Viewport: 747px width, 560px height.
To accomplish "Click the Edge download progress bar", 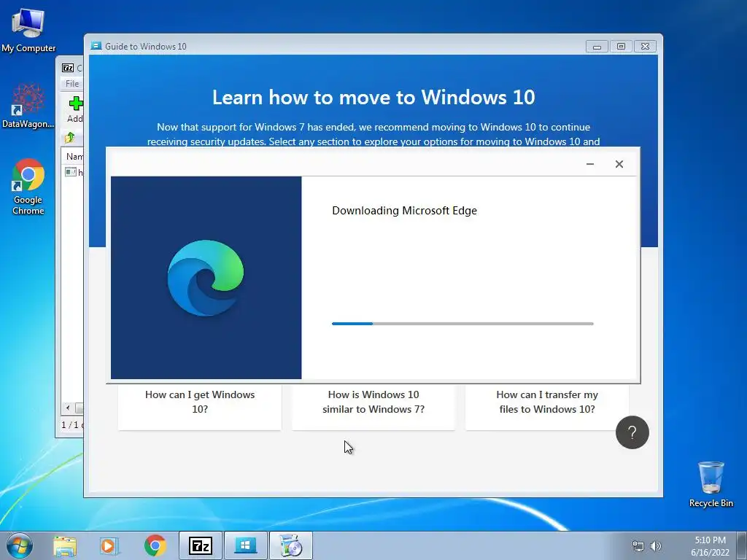I will tap(462, 324).
